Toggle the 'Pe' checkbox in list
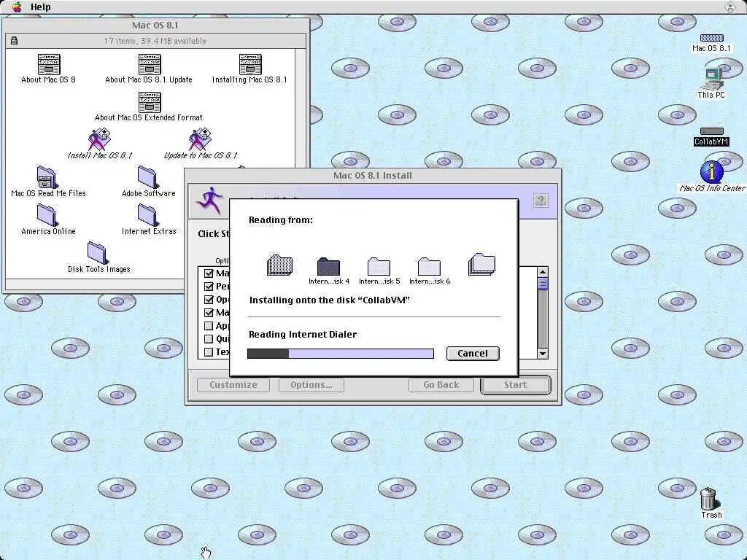Screen dimensions: 747x560 point(209,286)
